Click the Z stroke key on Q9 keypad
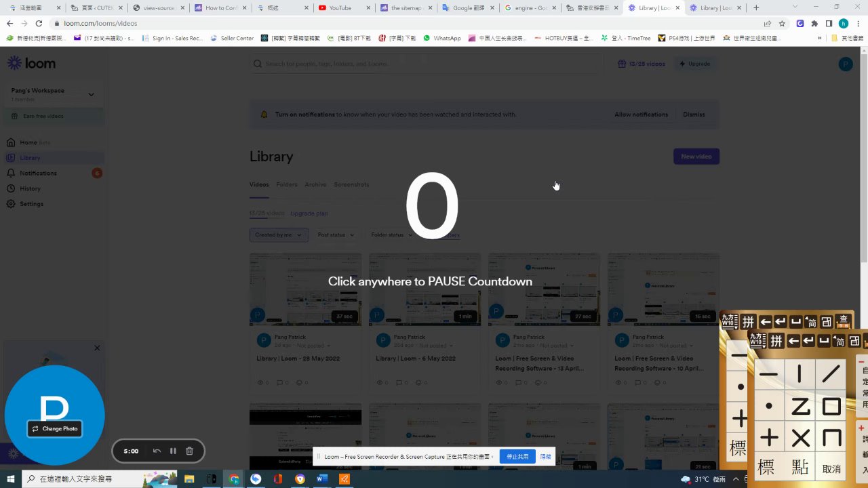The height and width of the screenshot is (488, 868). click(x=800, y=406)
